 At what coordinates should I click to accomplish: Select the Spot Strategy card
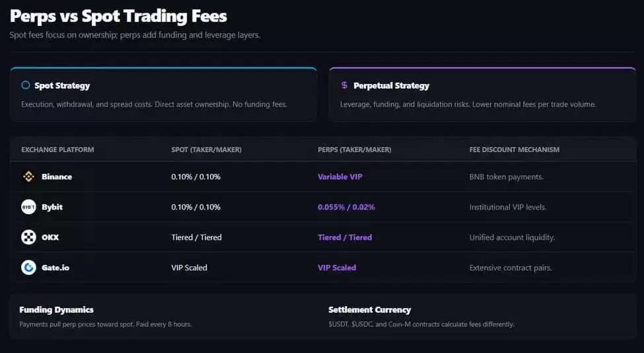pos(163,95)
